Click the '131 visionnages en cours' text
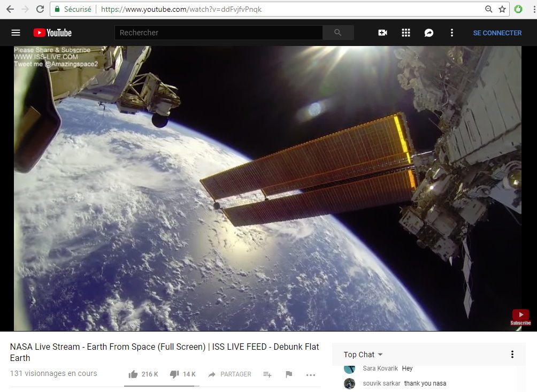The width and height of the screenshot is (537, 392). pyautogui.click(x=53, y=373)
